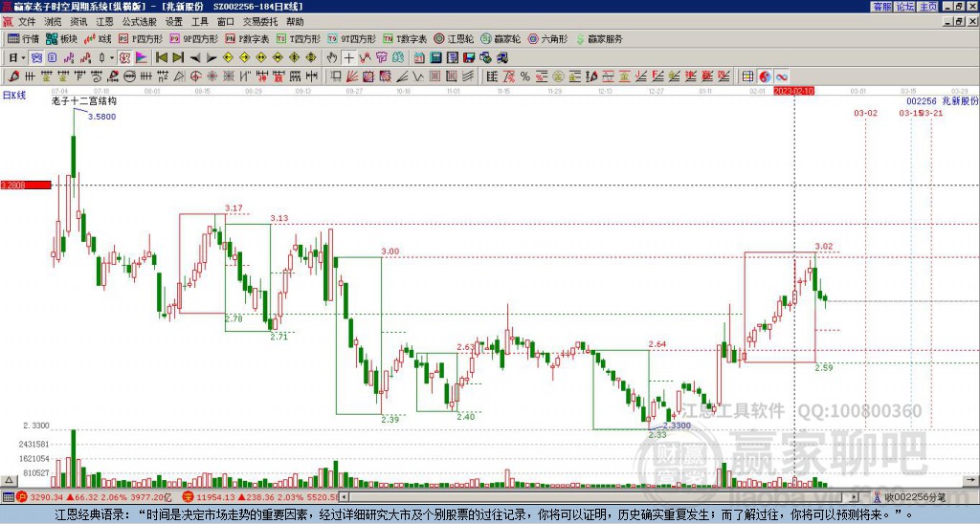980x524 pixels.
Task: Click the black right arrow icon
Action: pos(212,57)
